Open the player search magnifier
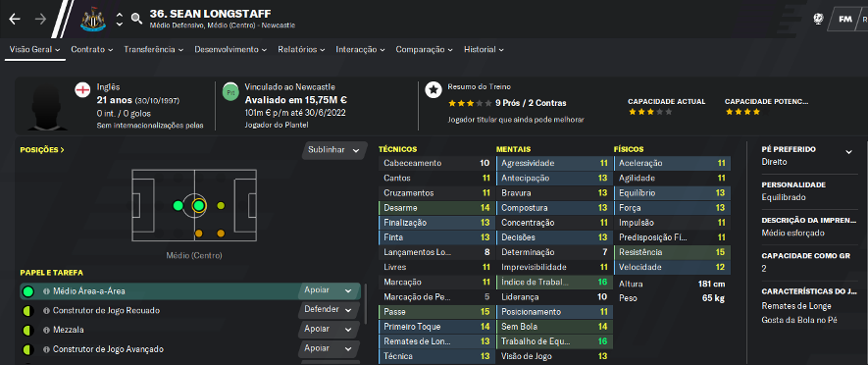The height and width of the screenshot is (365, 868). (136, 20)
